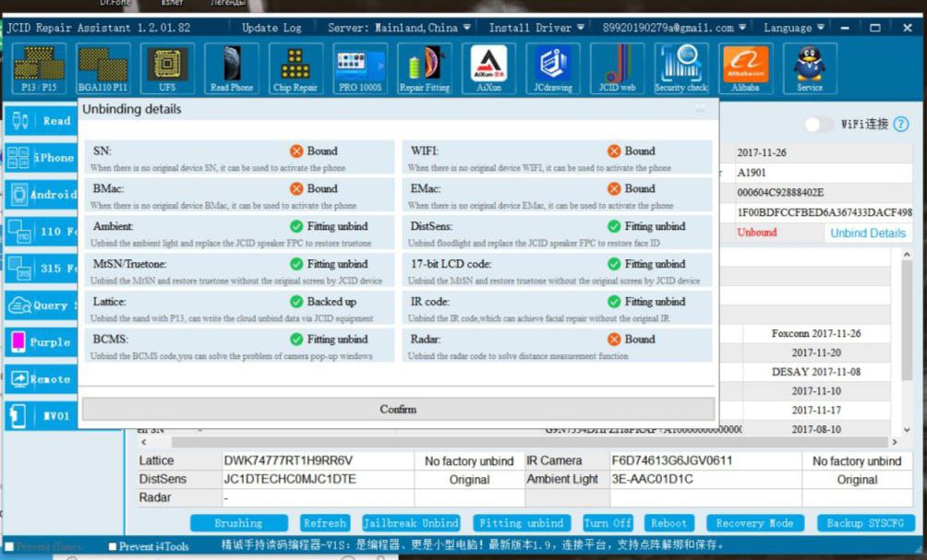Click the SN Bound status icon
The height and width of the screenshot is (560, 927).
[x=296, y=151]
